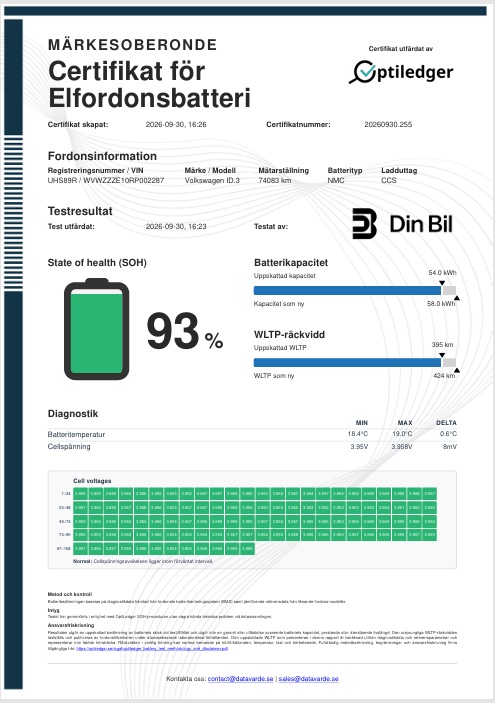Screen dimensions: 495x703
Task: Select the min battery temperature '18.4°C'
Action: coord(357,434)
